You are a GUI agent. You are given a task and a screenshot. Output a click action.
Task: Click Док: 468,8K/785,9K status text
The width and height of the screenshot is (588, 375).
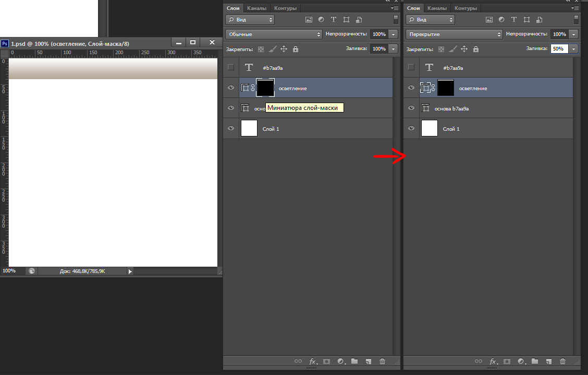[82, 271]
